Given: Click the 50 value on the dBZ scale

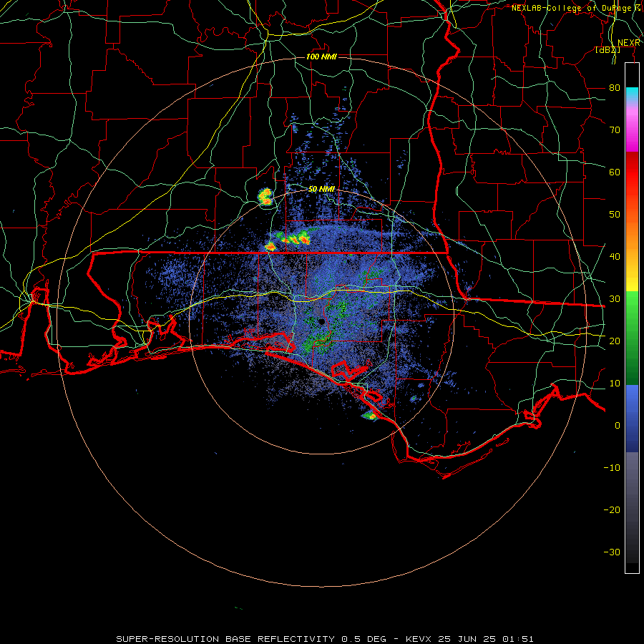Looking at the screenshot, I should pyautogui.click(x=615, y=215).
